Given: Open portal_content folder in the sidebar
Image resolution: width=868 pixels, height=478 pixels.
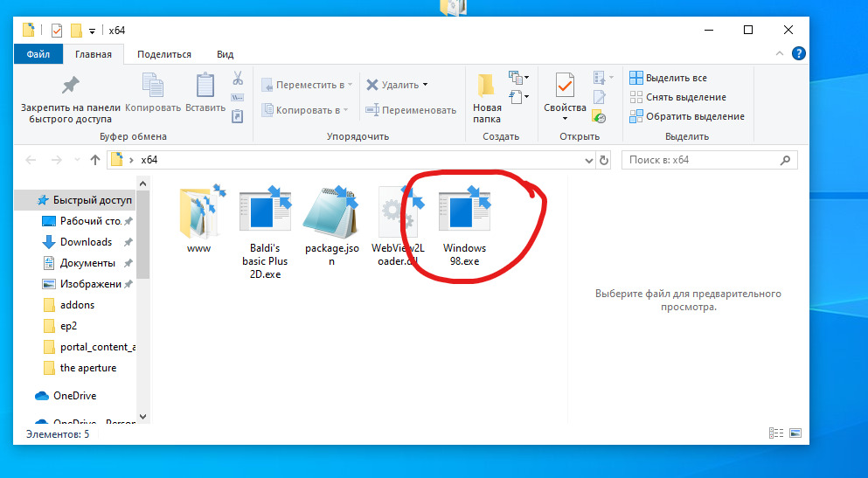Looking at the screenshot, I should [x=88, y=348].
